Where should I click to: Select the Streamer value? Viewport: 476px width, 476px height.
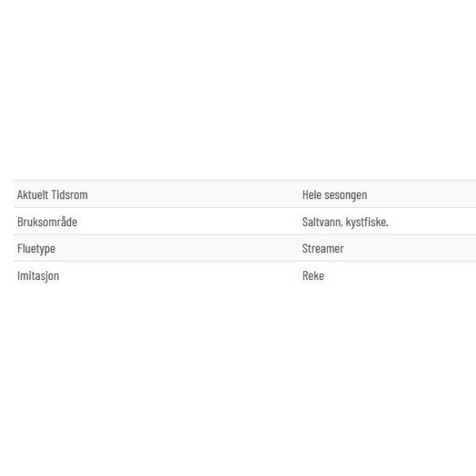coord(323,248)
